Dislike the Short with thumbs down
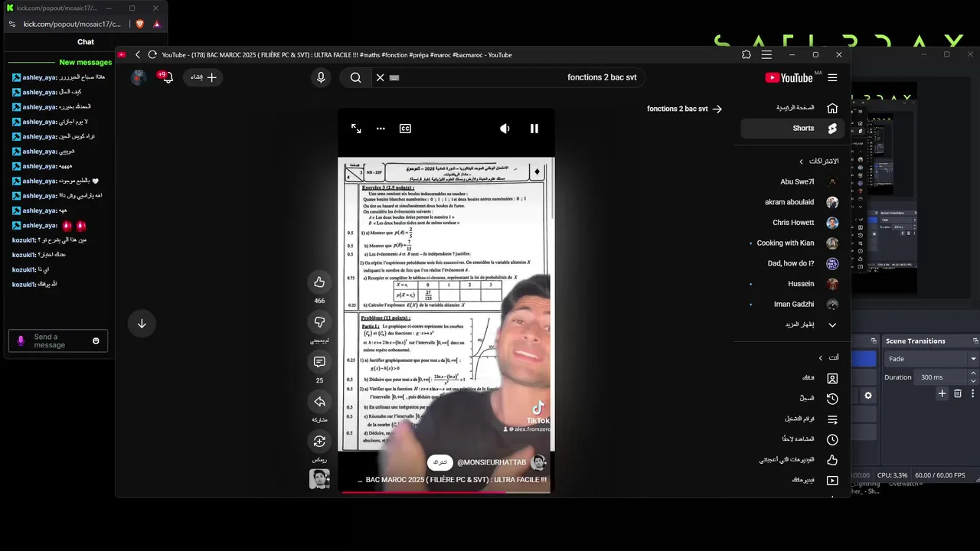The height and width of the screenshot is (551, 980). (x=319, y=322)
